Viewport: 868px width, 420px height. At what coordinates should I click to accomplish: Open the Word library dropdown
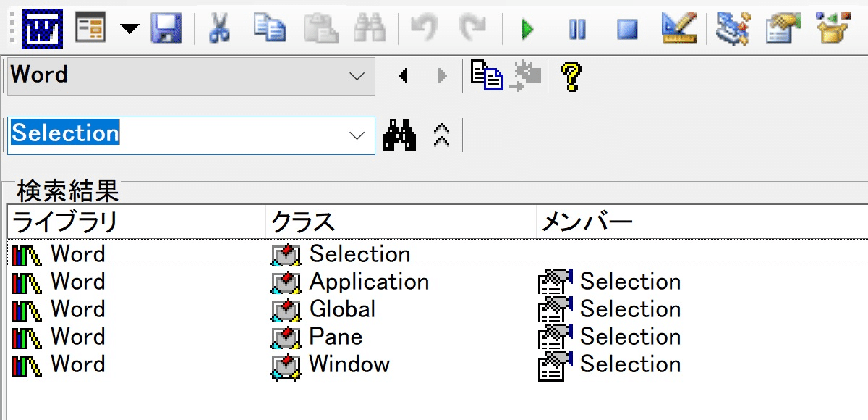pyautogui.click(x=358, y=76)
